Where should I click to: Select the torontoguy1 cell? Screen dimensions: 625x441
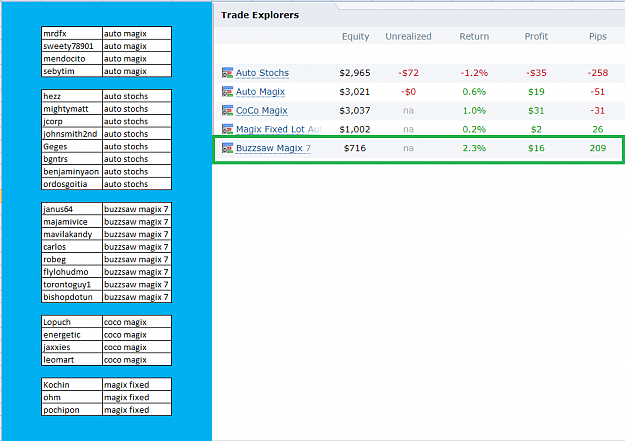tap(72, 284)
